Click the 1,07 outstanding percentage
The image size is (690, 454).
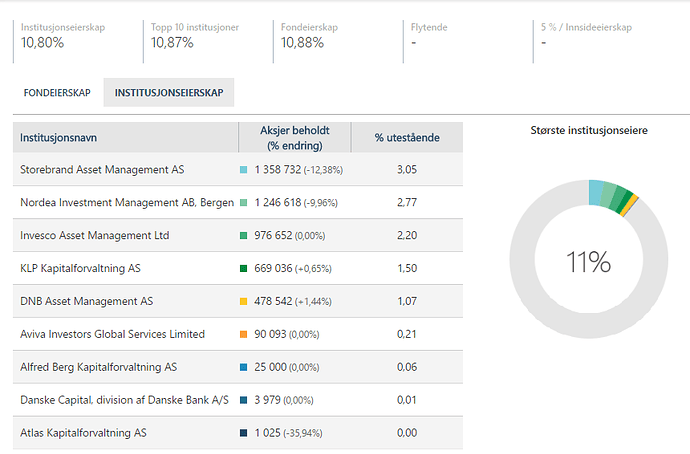(x=407, y=301)
